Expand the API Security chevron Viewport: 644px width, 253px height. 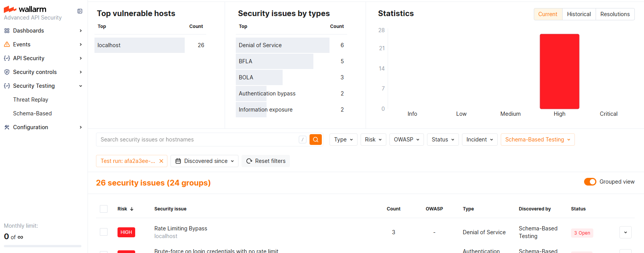81,58
